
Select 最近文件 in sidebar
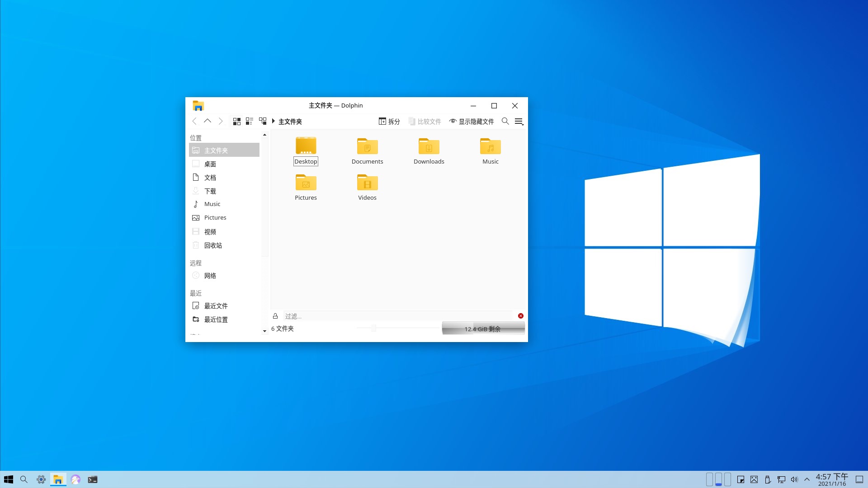click(216, 306)
